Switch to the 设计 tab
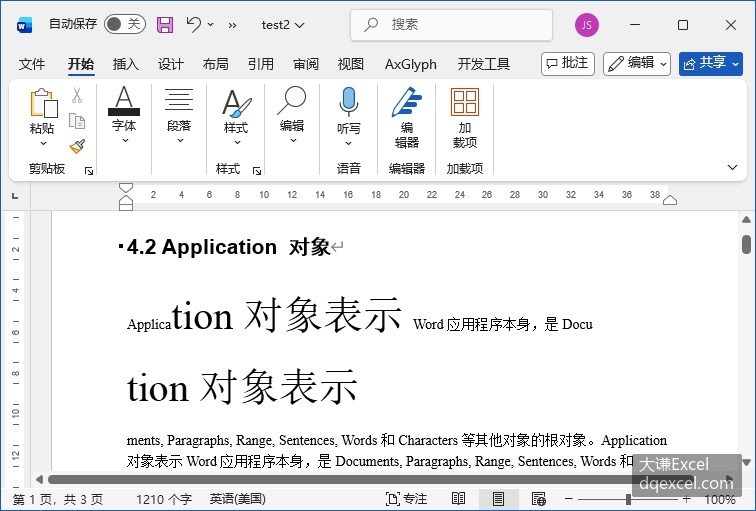The width and height of the screenshot is (756, 511). (x=171, y=64)
